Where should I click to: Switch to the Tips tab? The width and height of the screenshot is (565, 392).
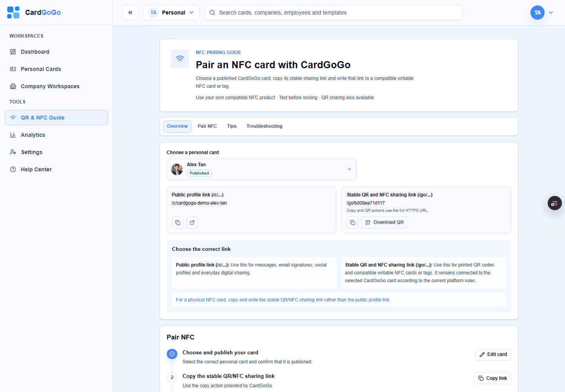(x=232, y=126)
